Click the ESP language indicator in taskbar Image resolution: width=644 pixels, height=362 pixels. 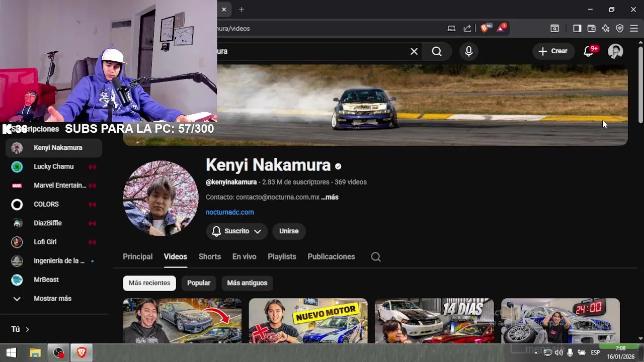click(595, 353)
